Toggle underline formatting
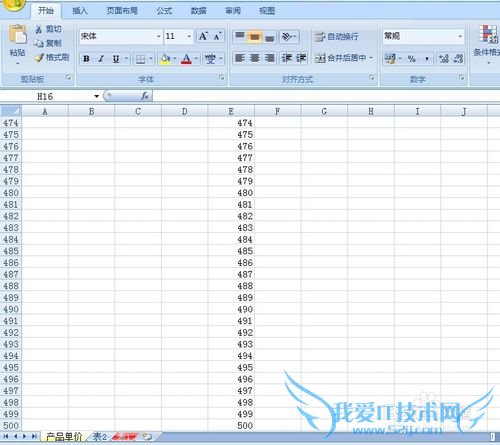 click(x=116, y=59)
